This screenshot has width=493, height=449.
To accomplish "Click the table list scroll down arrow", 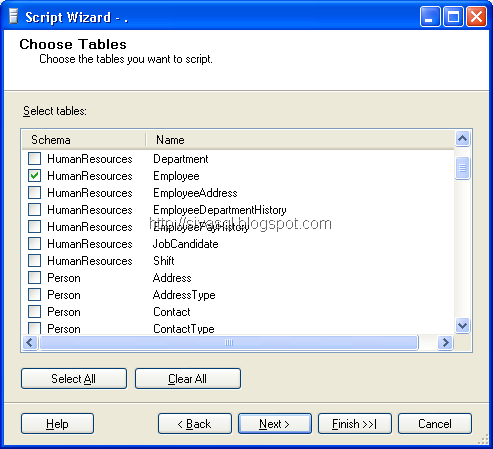I will pyautogui.click(x=462, y=325).
